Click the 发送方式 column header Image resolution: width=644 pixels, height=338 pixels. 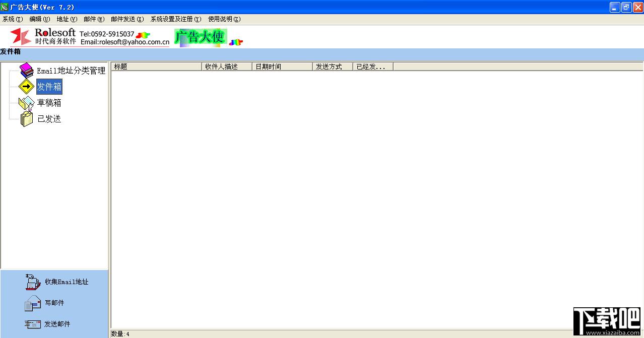333,66
